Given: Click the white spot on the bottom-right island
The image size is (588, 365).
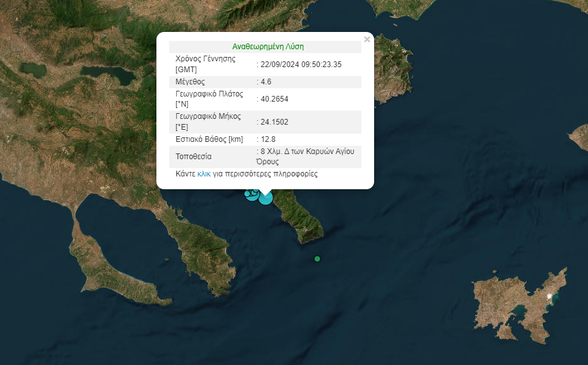Looking at the screenshot, I should coord(549,296).
